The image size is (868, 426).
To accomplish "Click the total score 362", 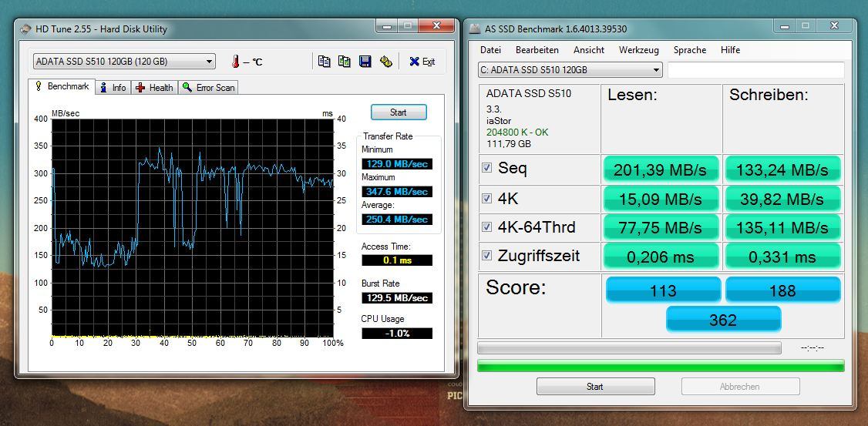I will pos(723,320).
